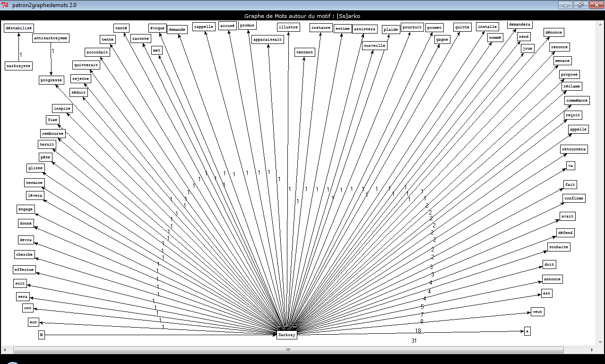Select the 'accordait' word node
The width and height of the screenshot is (605, 364).
click(x=97, y=52)
